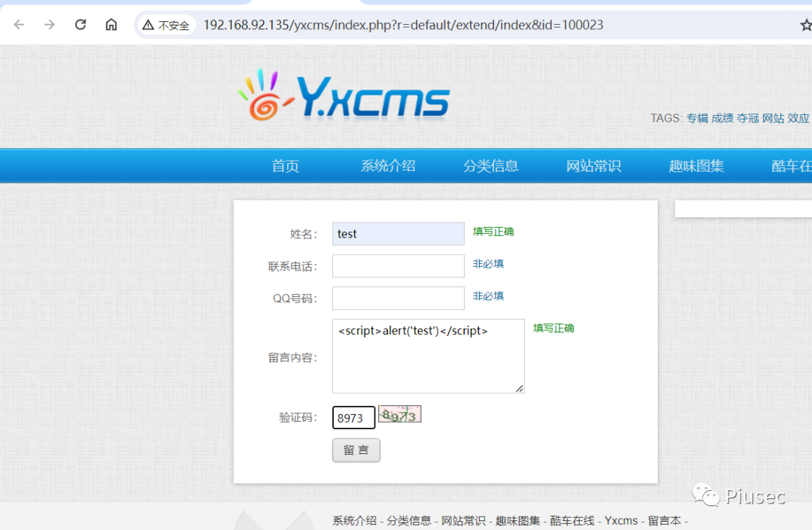The height and width of the screenshot is (530, 812).
Task: Open 首页 in navigation bar
Action: point(286,166)
